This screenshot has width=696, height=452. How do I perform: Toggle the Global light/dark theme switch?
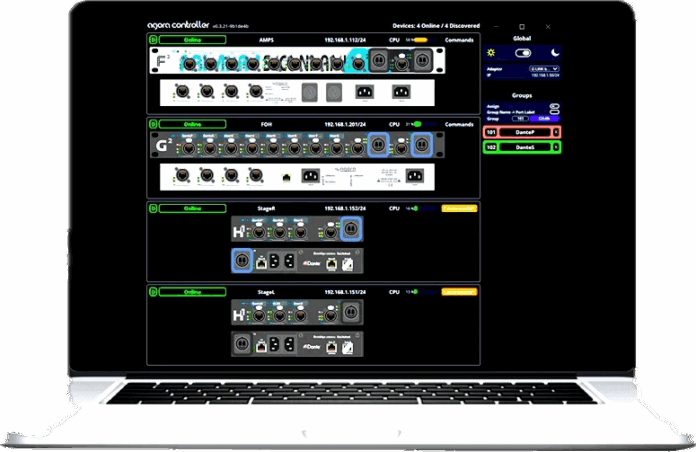(x=523, y=53)
